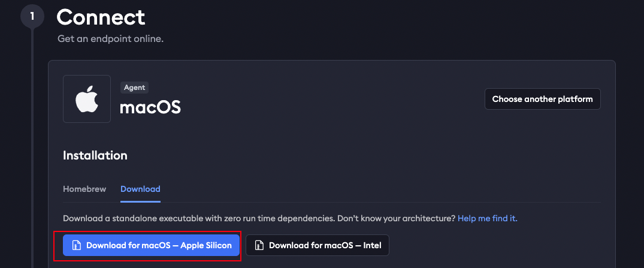644x268 pixels.
Task: Select the step 1 circle marker
Action: [32, 17]
